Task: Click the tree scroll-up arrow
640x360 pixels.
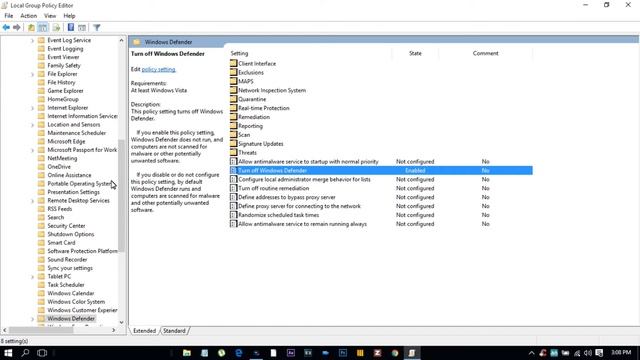Action: click(121, 40)
